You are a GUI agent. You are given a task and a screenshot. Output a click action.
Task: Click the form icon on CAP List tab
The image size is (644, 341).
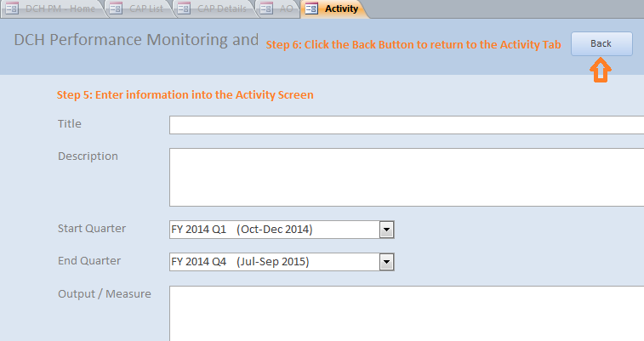click(116, 9)
